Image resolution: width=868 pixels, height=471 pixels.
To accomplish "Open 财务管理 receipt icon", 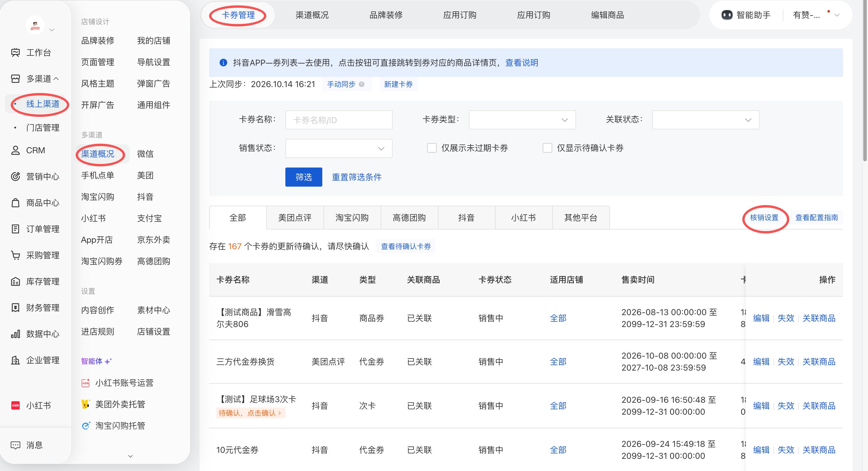I will pyautogui.click(x=15, y=307).
